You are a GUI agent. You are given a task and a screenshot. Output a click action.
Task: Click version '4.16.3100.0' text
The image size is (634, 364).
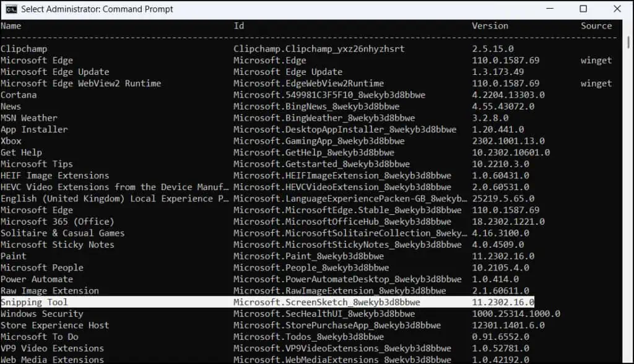(x=500, y=233)
